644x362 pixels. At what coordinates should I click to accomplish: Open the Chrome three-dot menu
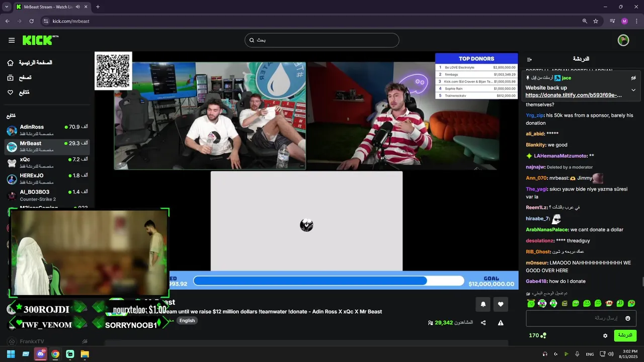636,21
